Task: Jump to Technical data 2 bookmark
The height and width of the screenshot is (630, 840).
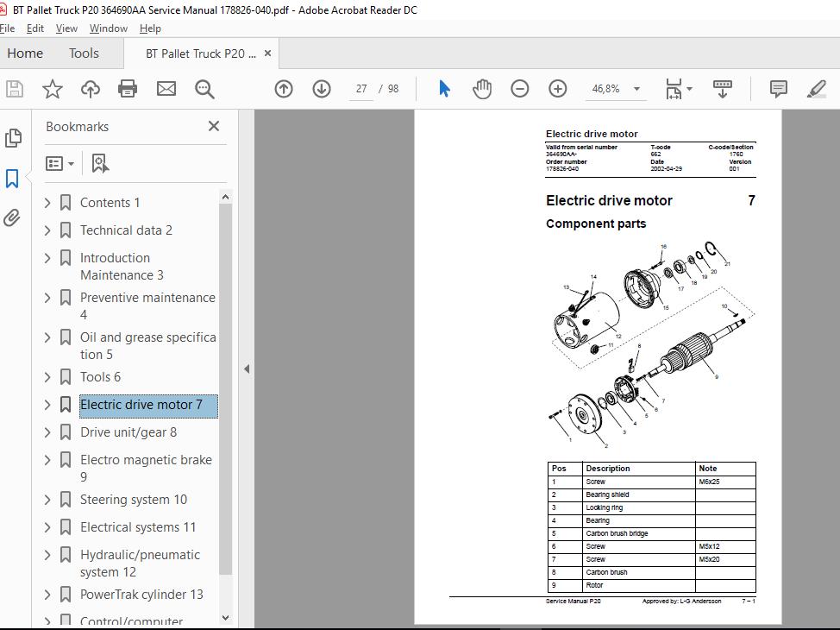Action: (x=126, y=230)
